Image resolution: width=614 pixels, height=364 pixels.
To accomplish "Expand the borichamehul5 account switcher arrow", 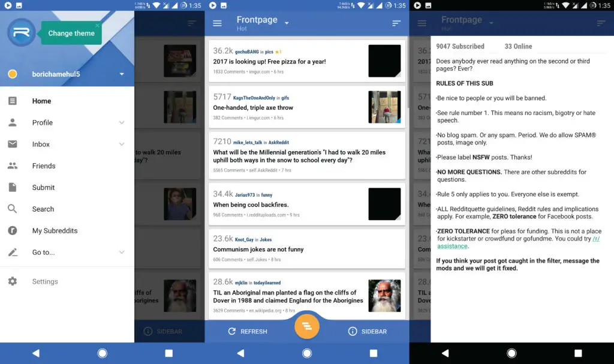I will tap(122, 74).
